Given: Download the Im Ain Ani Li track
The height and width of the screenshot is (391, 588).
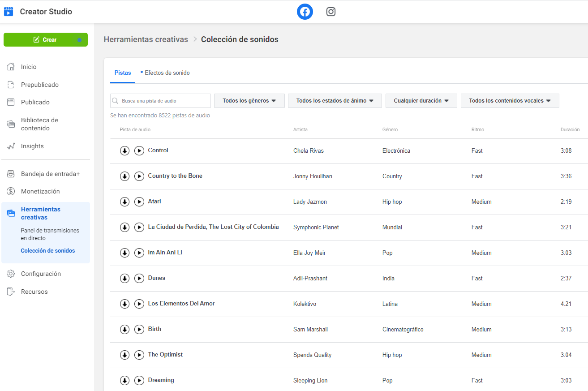Looking at the screenshot, I should click(124, 253).
